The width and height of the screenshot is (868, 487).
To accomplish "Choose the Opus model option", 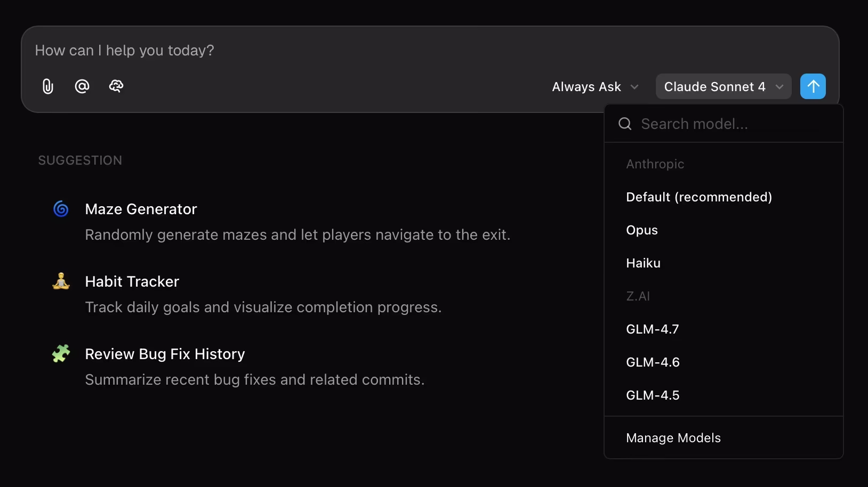I will [x=642, y=230].
